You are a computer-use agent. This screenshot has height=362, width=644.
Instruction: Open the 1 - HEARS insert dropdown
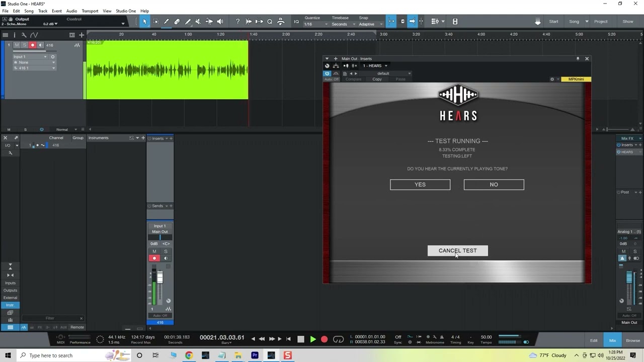375,66
